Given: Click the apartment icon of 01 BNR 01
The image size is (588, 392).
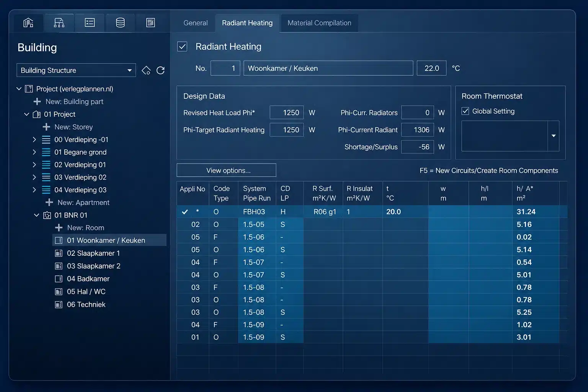Looking at the screenshot, I should [x=47, y=215].
